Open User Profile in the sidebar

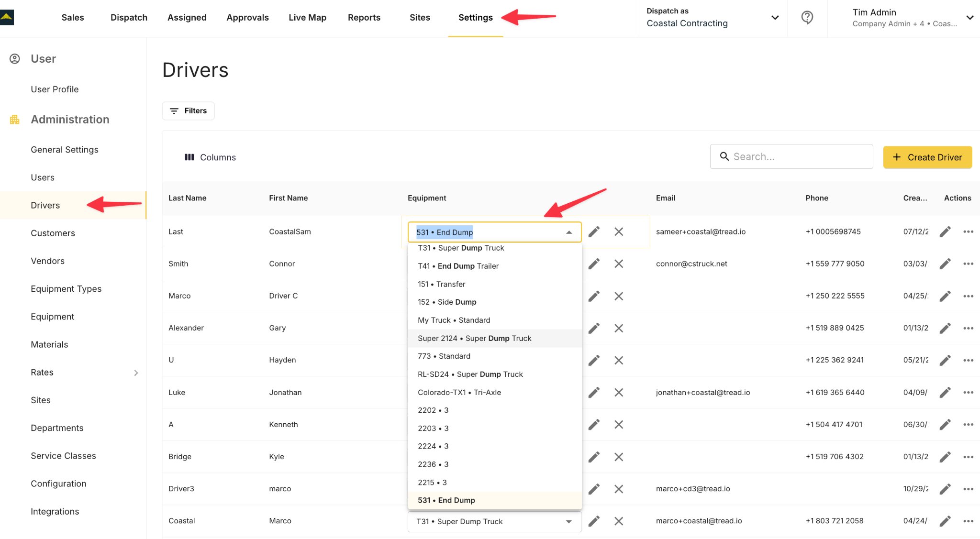pos(55,89)
